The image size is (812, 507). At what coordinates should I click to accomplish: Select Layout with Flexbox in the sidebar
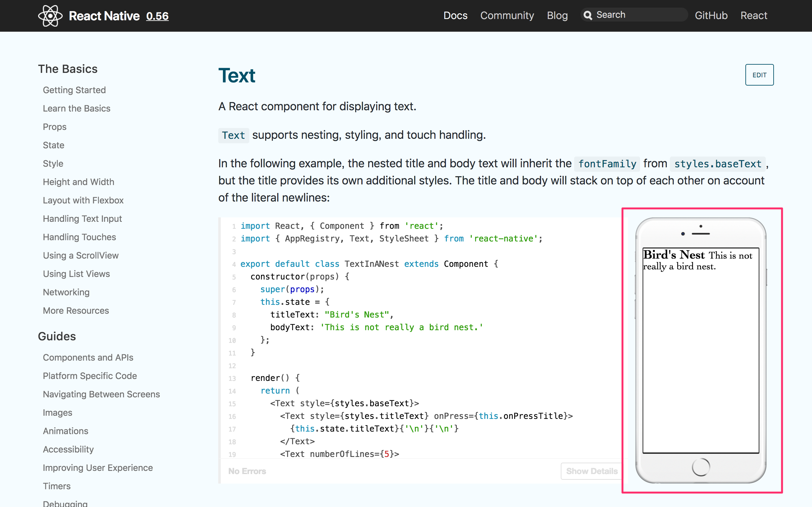(x=83, y=200)
